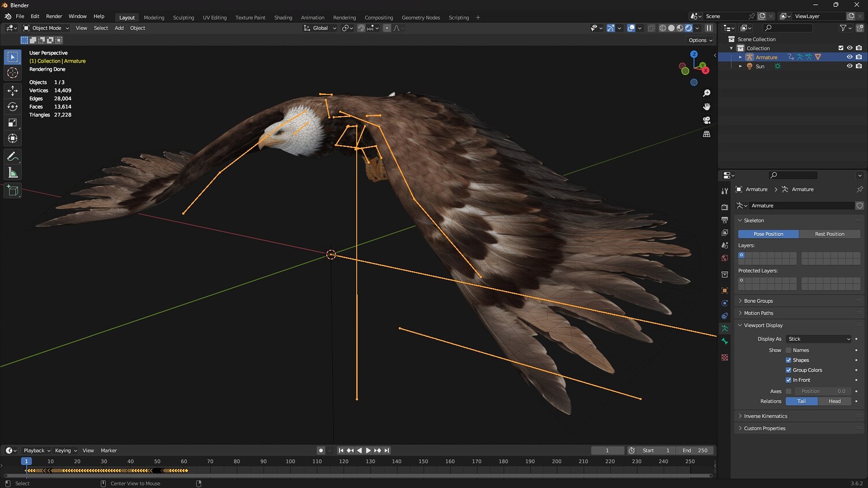Click the End frame field
This screenshot has height=488, width=868.
coord(696,450)
